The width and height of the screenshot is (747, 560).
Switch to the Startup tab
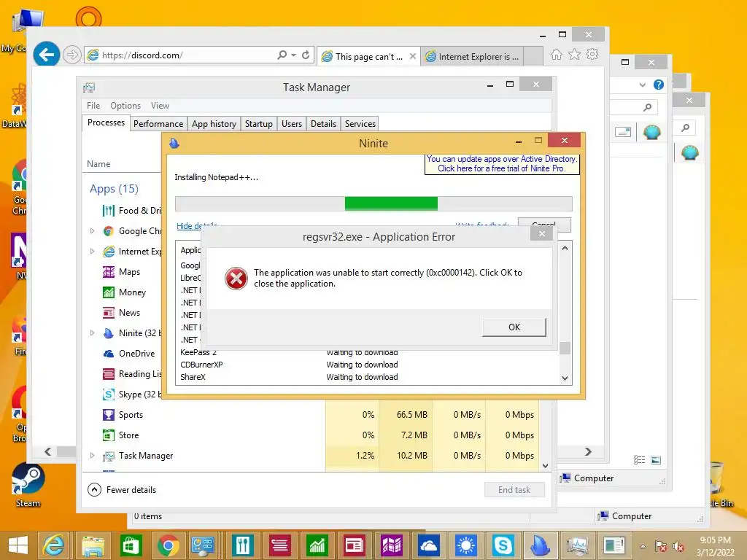tap(259, 124)
